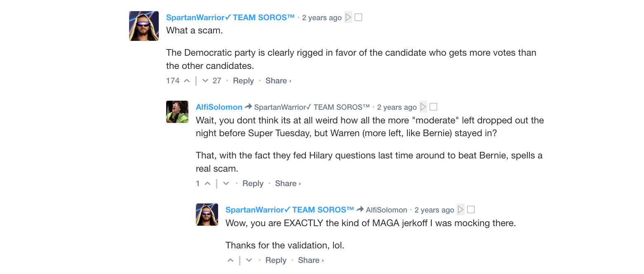644x274 pixels.
Task: Upvote AlfiSolomon's reply comment
Action: click(207, 184)
